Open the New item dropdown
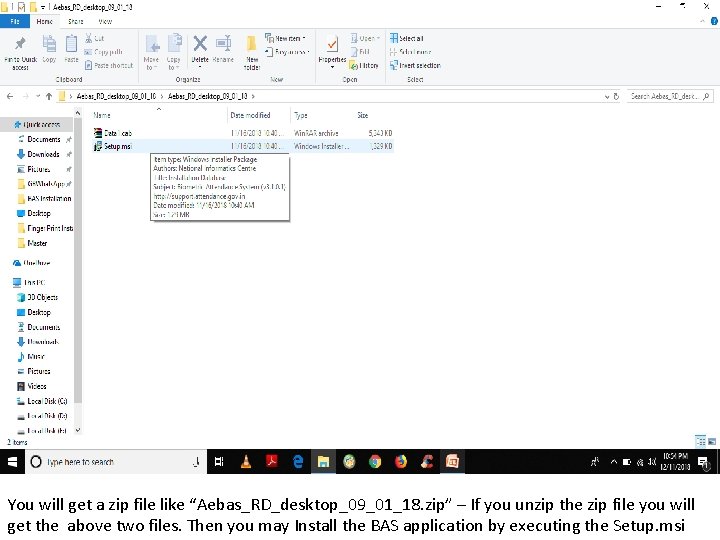The width and height of the screenshot is (720, 540). point(285,39)
